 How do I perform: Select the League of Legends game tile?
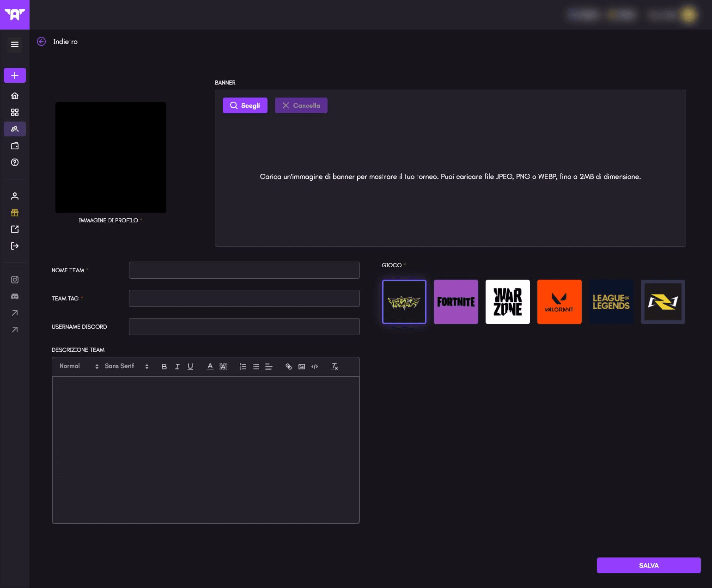pos(611,302)
